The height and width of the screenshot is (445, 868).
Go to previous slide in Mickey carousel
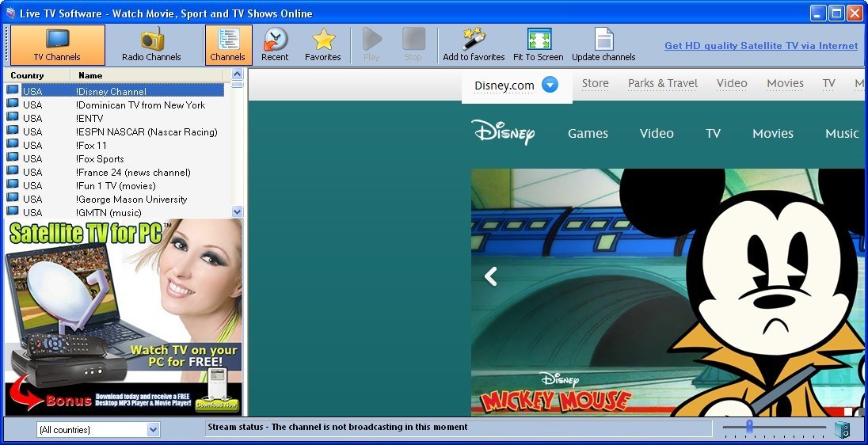click(490, 276)
